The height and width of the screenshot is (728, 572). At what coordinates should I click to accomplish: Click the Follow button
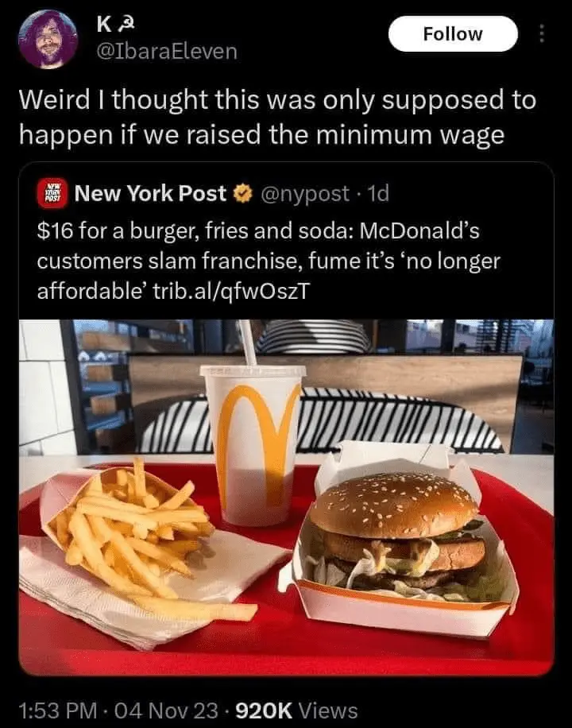coord(453,34)
